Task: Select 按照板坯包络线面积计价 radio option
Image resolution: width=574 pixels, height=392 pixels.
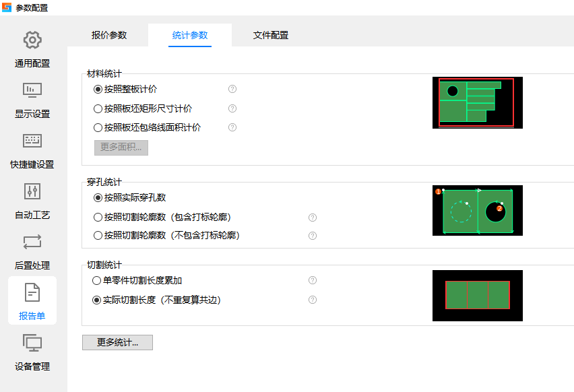Action: pyautogui.click(x=147, y=127)
